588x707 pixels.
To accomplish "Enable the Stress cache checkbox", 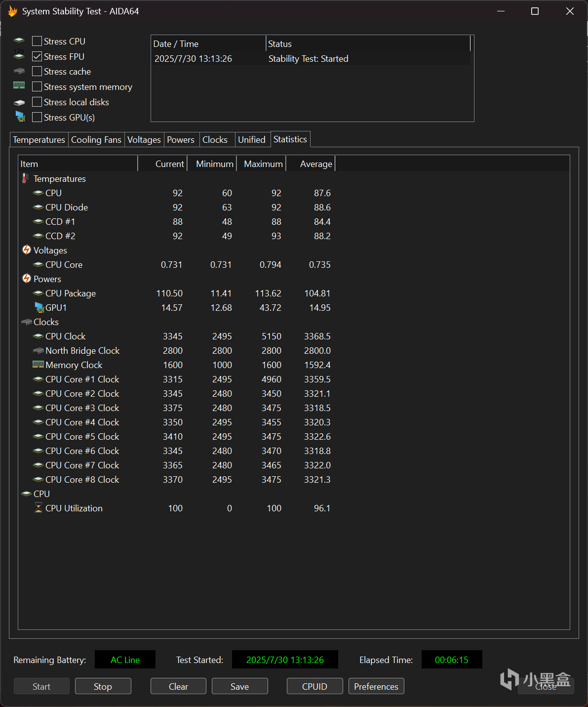I will coord(37,72).
